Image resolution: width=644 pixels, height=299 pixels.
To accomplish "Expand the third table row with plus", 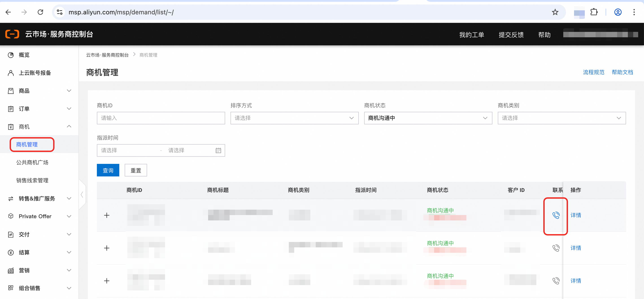I will (x=107, y=281).
